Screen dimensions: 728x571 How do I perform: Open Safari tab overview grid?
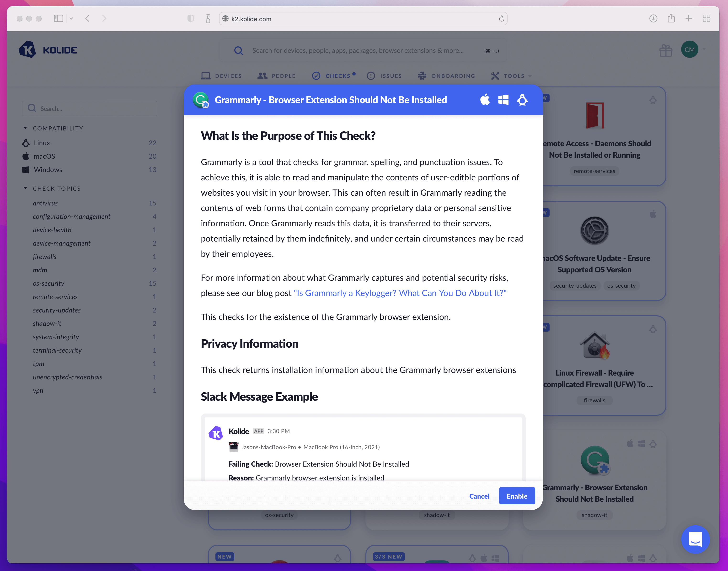(x=706, y=18)
